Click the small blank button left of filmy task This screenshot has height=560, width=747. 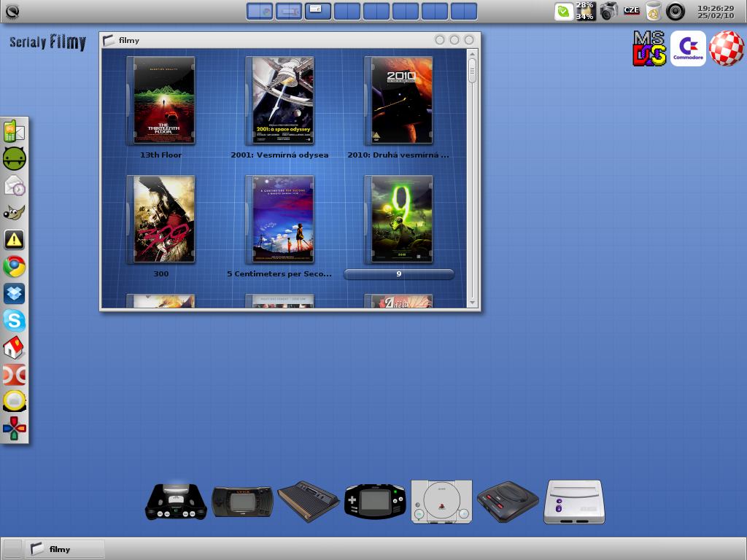tap(13, 549)
